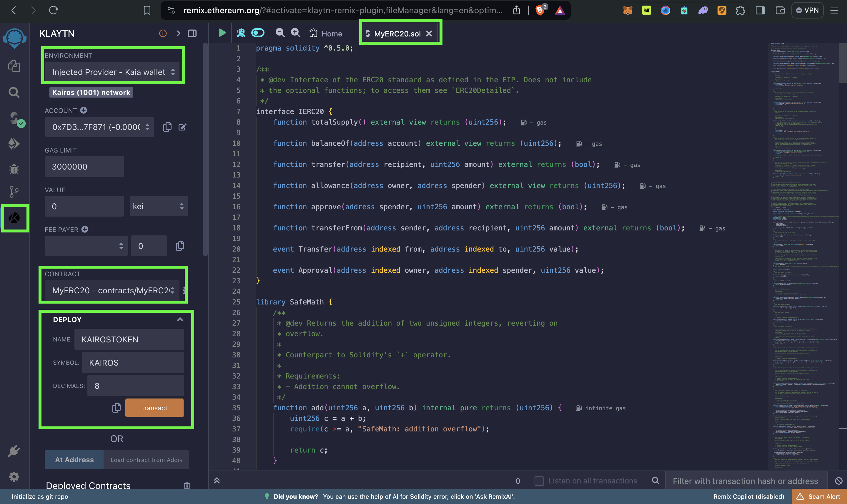Open the Search in files icon
The image size is (847, 504).
tap(14, 92)
